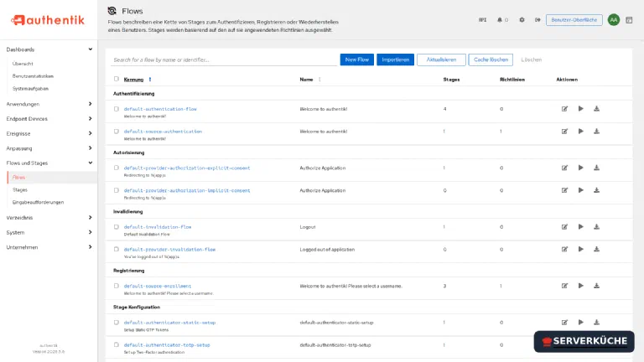
Task: Switch to Benutzer-Oberfläche
Action: click(574, 20)
